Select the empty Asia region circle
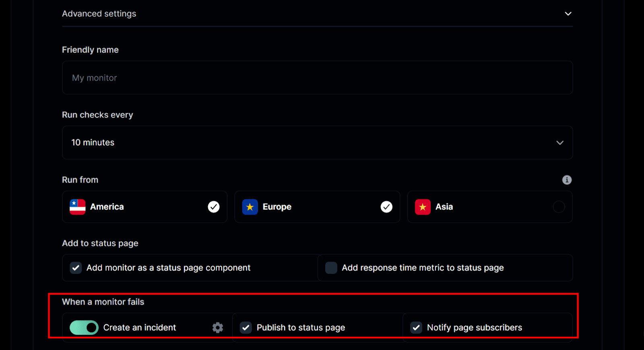Screen dimensions: 644x350 pos(559,207)
